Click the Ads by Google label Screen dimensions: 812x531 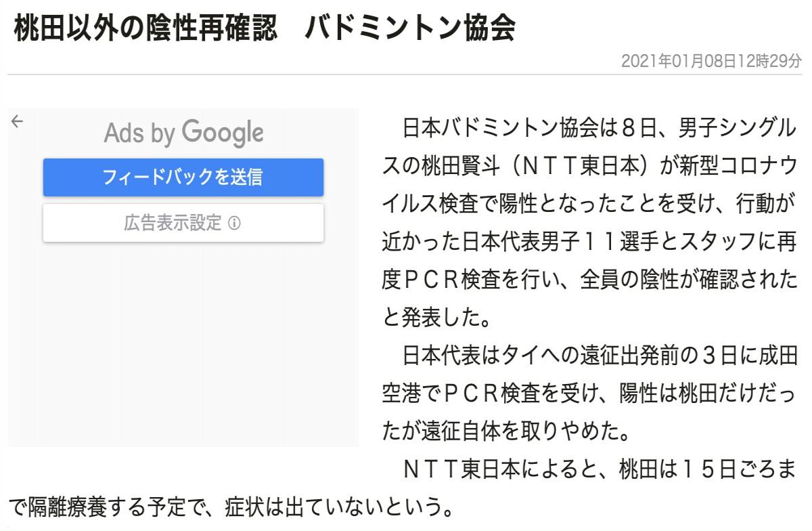pos(183,133)
